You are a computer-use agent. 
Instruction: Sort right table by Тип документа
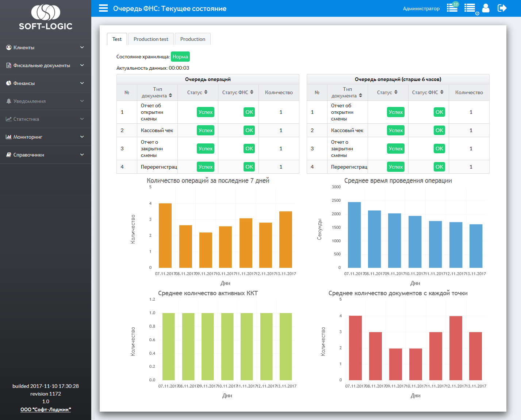tap(361, 96)
